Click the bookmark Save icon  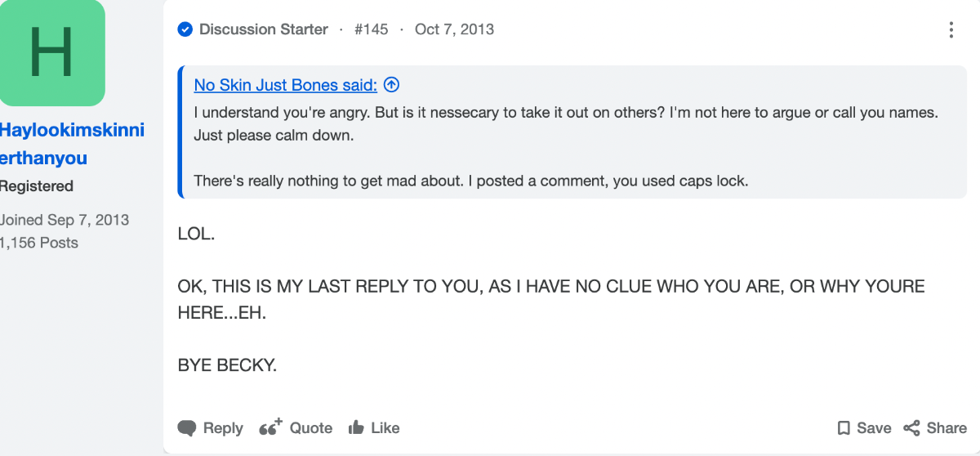coord(844,428)
